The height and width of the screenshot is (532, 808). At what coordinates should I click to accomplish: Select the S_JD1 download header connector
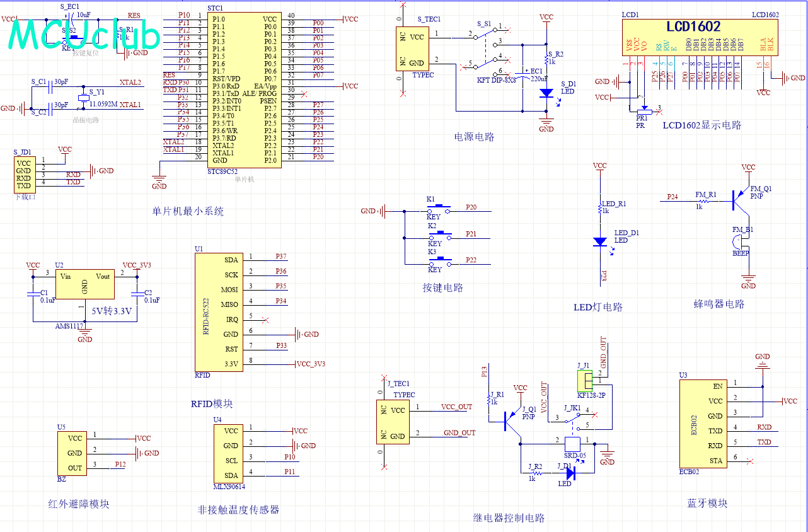pos(24,175)
